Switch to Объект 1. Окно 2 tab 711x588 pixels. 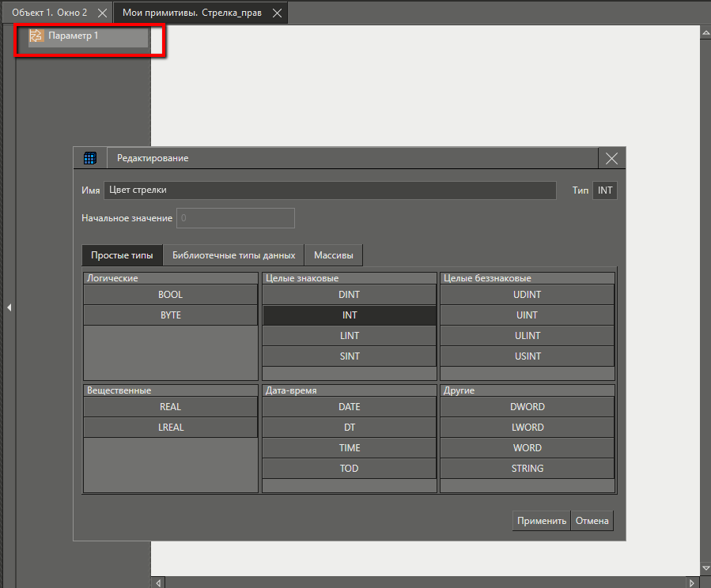coord(49,13)
